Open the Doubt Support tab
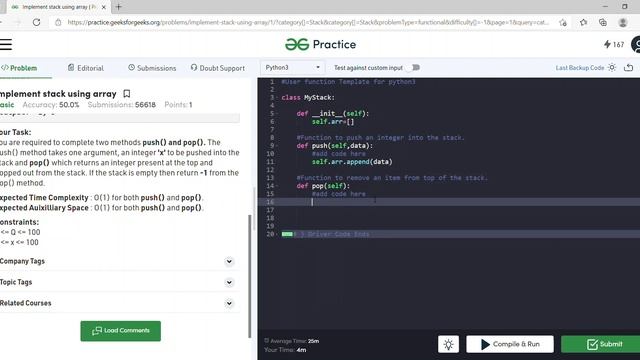 click(218, 68)
